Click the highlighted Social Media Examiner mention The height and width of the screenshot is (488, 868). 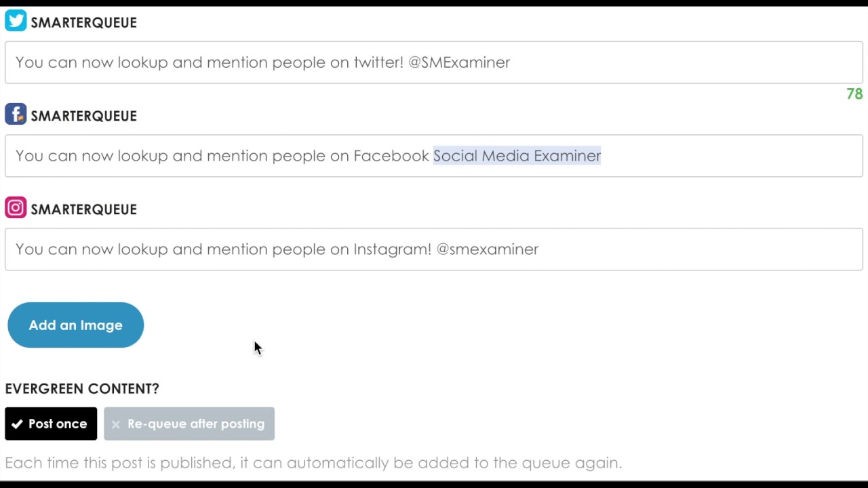(x=517, y=156)
